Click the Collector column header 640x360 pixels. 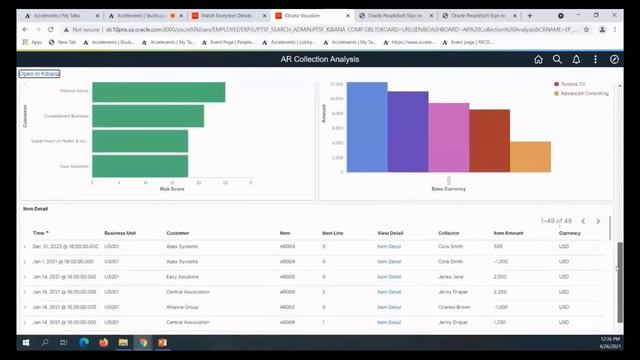(449, 233)
